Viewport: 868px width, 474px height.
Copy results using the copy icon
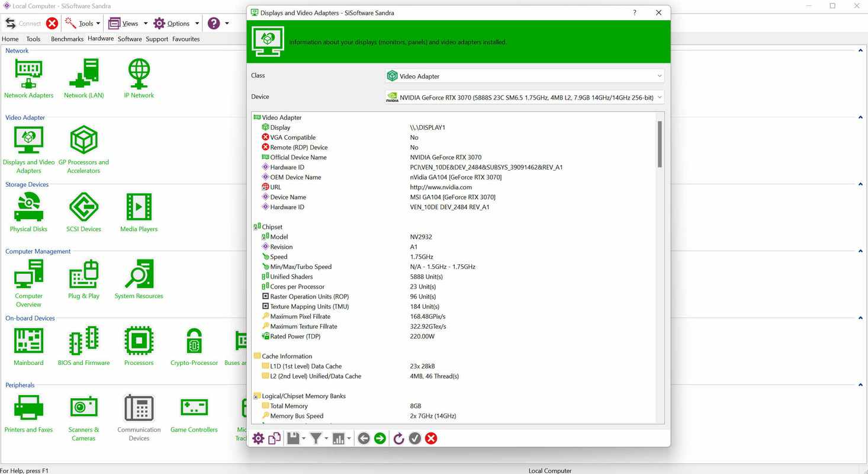pyautogui.click(x=274, y=438)
